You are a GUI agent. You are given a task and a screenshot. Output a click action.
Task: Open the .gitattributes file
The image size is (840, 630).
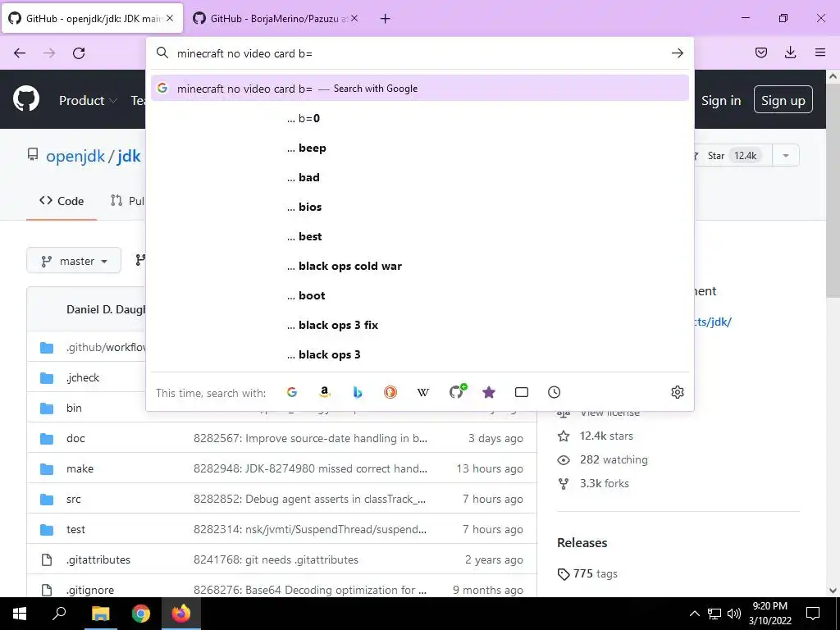click(98, 559)
